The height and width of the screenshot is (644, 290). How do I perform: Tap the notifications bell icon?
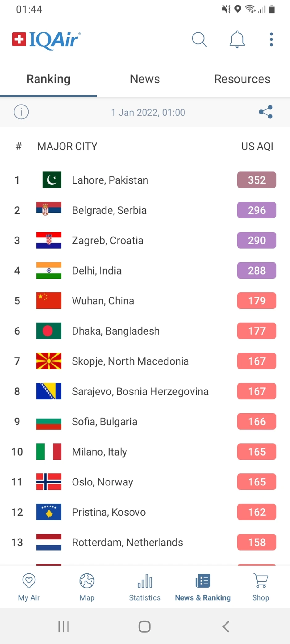(x=237, y=39)
